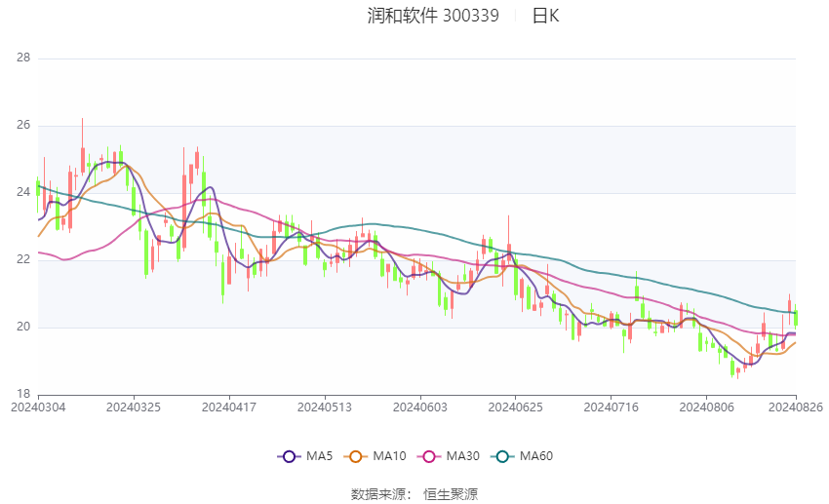Toggle the MA60 legend series
Image resolution: width=829 pixels, height=504 pixels.
[x=522, y=456]
